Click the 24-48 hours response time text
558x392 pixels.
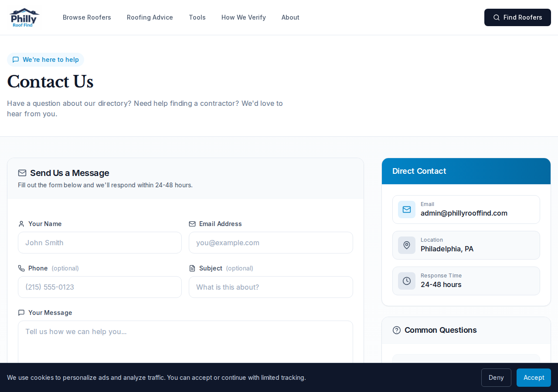point(441,285)
